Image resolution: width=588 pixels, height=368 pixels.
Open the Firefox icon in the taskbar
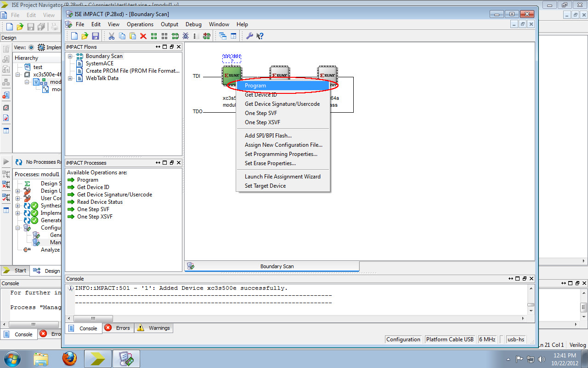tap(69, 358)
